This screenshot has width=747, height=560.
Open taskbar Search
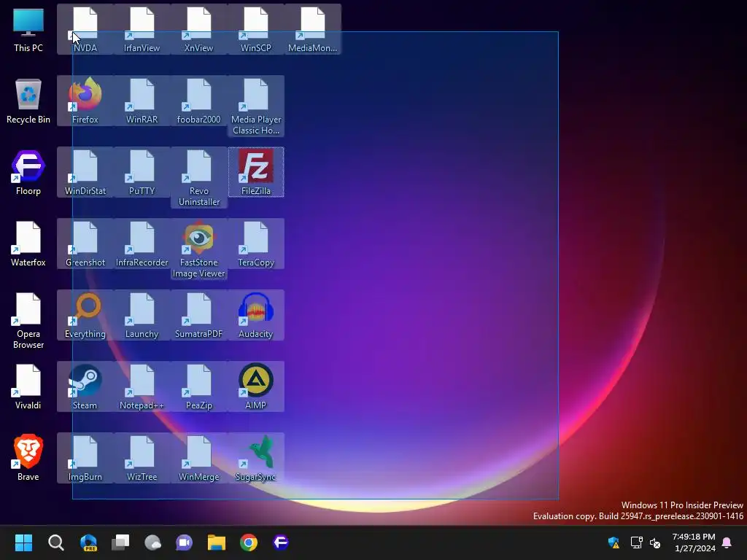point(55,542)
